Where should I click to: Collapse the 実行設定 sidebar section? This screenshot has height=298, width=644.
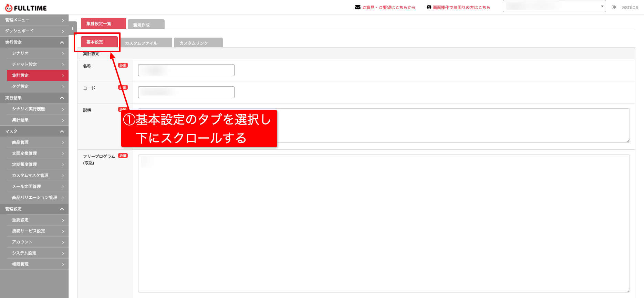34,42
